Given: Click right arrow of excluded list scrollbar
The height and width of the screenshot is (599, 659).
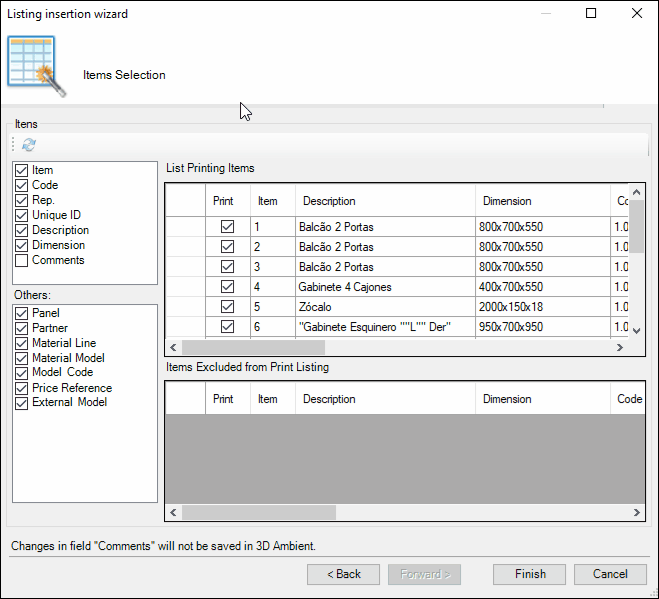Looking at the screenshot, I should tap(636, 512).
